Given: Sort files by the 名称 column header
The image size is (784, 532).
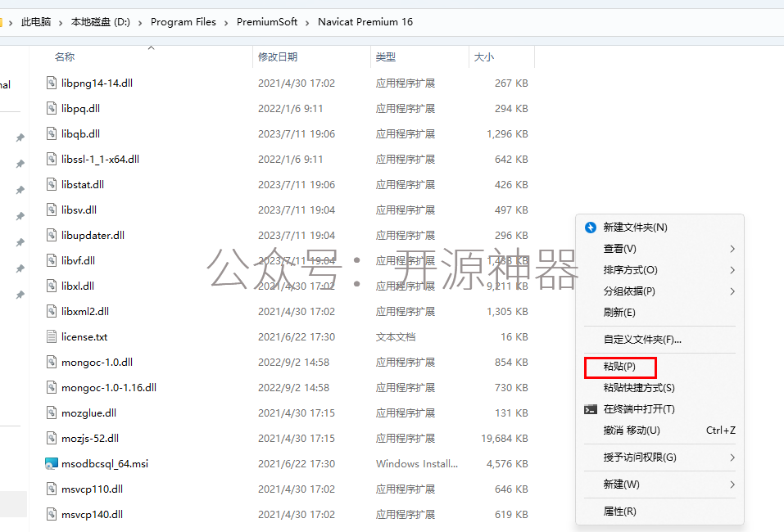Looking at the screenshot, I should [x=65, y=57].
